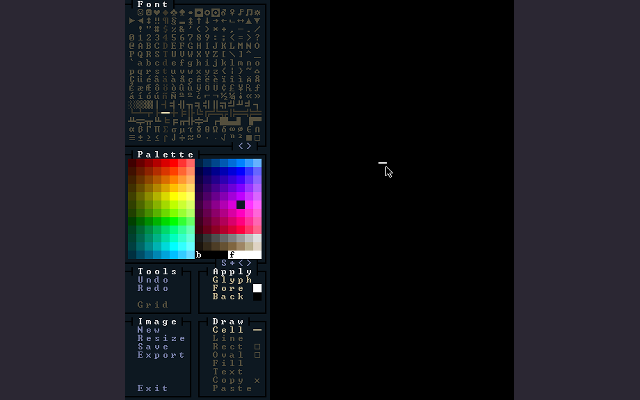Choose Paste in Draw panel
Image resolution: width=640 pixels, height=400 pixels.
232,388
